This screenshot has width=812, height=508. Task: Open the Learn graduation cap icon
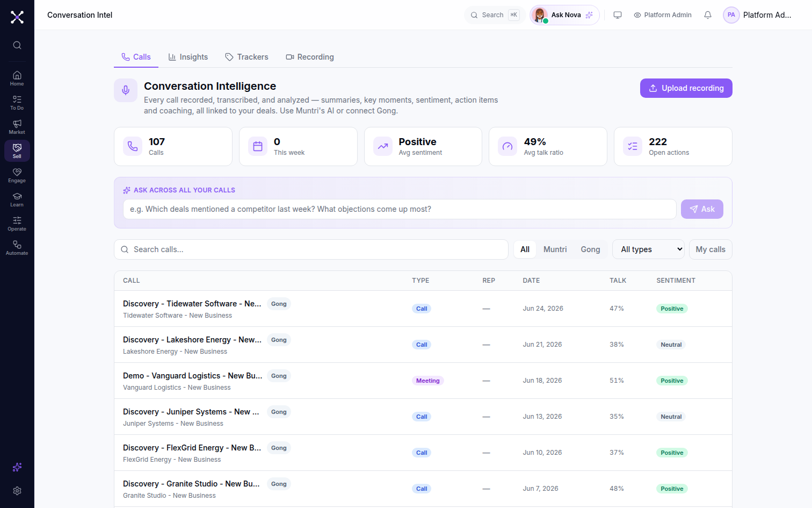17,199
